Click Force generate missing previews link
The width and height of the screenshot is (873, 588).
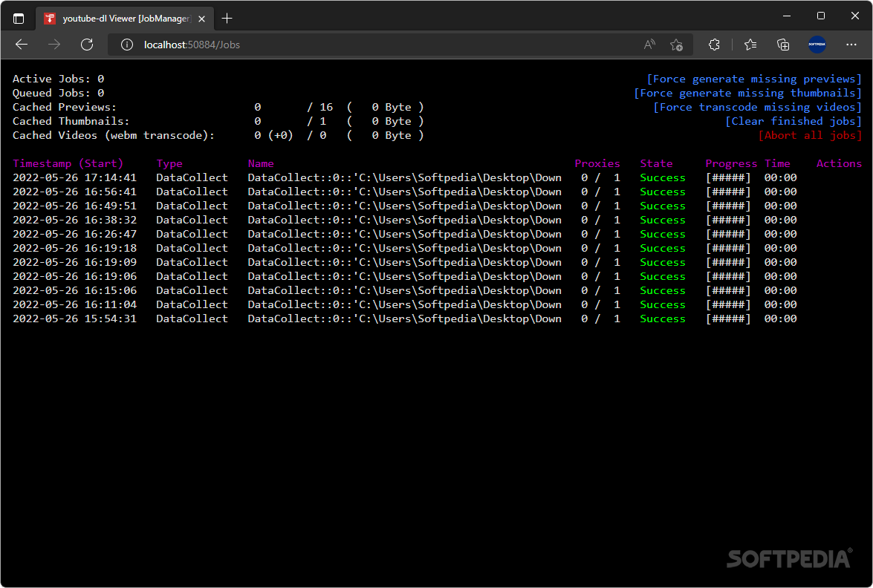click(754, 79)
